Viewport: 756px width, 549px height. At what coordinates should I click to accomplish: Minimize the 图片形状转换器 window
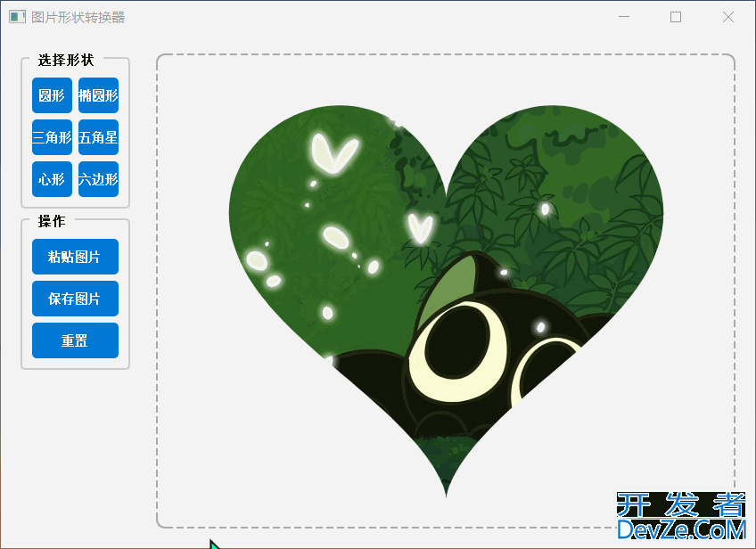624,17
